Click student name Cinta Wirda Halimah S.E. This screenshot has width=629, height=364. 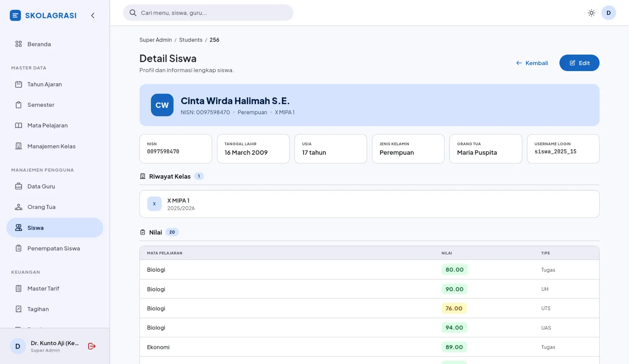[x=235, y=101]
